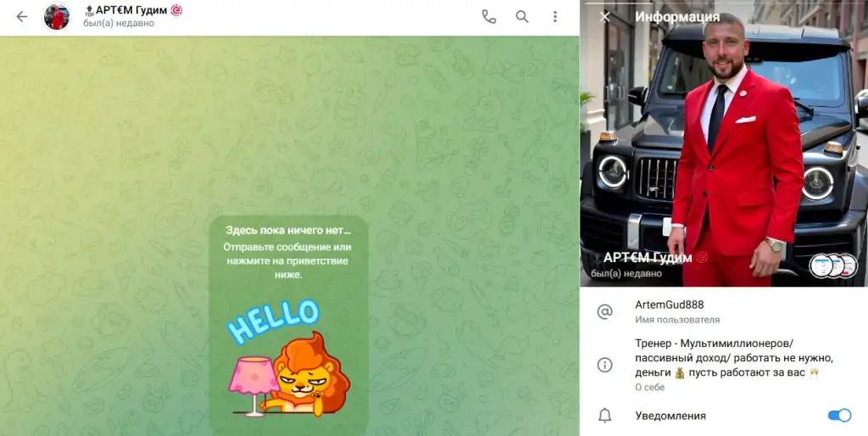This screenshot has width=868, height=436.
Task: Toggle the Уведомления switch off
Action: [x=839, y=416]
